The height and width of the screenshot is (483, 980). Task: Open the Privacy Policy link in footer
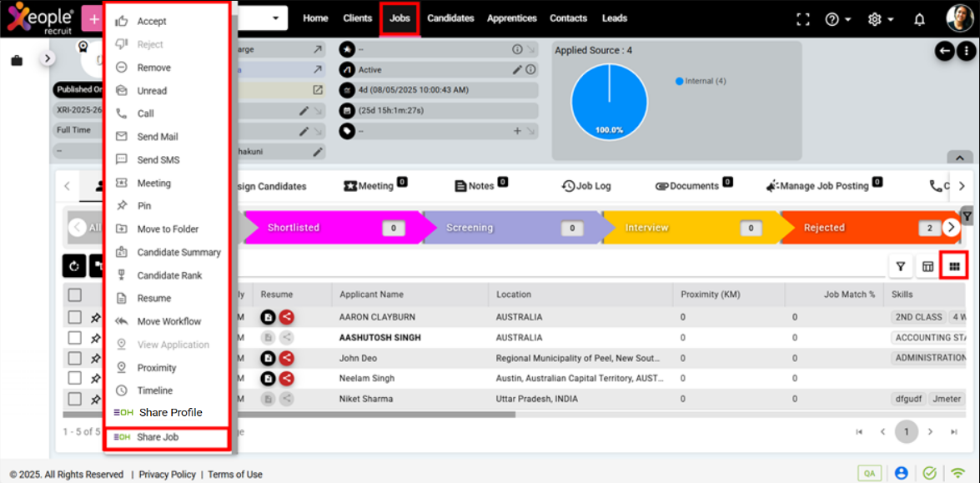pyautogui.click(x=167, y=474)
